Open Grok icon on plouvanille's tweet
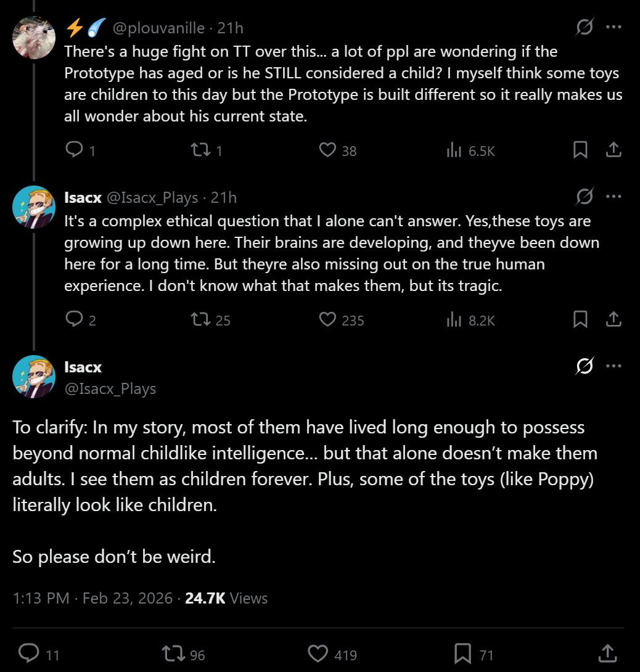640x672 pixels. 585,27
